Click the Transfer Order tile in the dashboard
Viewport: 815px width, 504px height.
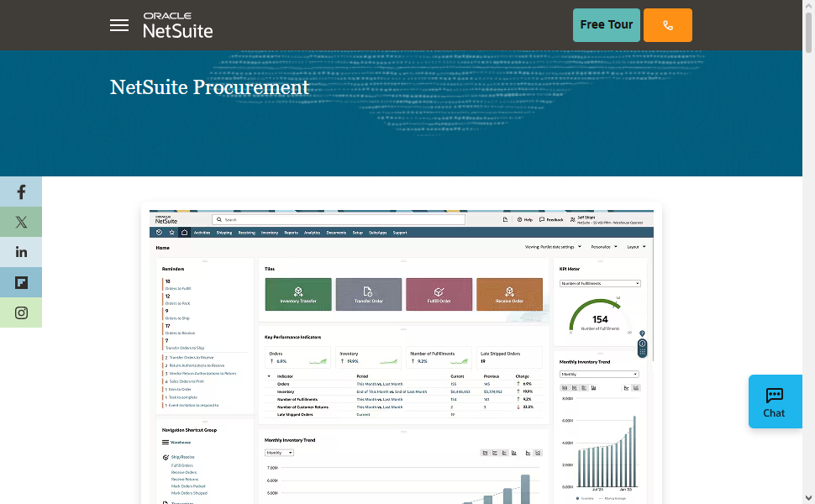point(369,295)
